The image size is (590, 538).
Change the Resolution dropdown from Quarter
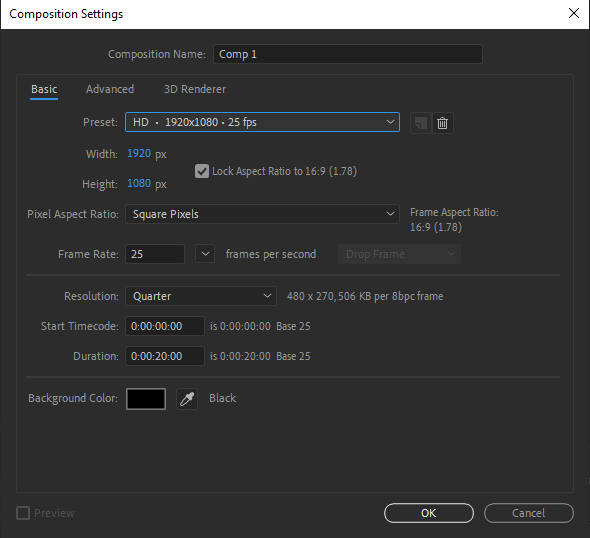[201, 296]
